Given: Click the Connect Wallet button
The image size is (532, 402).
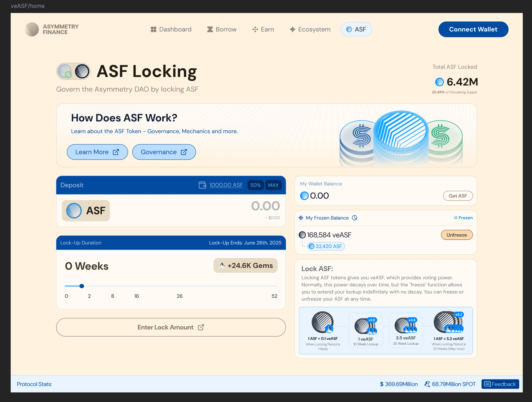Looking at the screenshot, I should (x=473, y=29).
